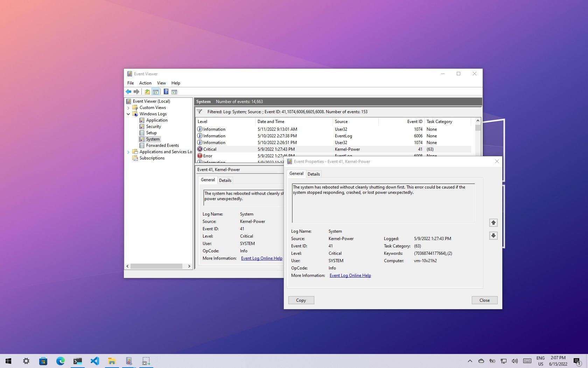The height and width of the screenshot is (368, 588).
Task: Click the previous event up arrow button
Action: coord(493,223)
